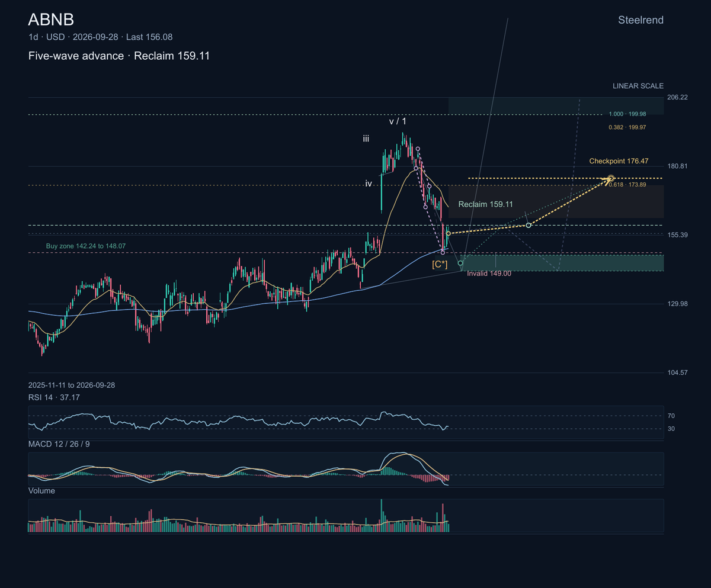Click the date range '2025-11-11 to 2026-09-28'
Screen dimensions: 711x588
point(72,385)
